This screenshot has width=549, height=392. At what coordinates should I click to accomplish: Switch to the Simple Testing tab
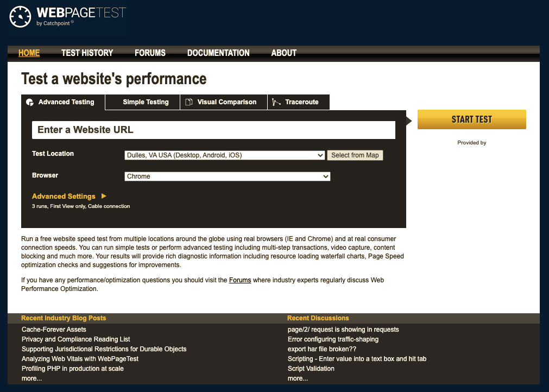[x=142, y=102]
